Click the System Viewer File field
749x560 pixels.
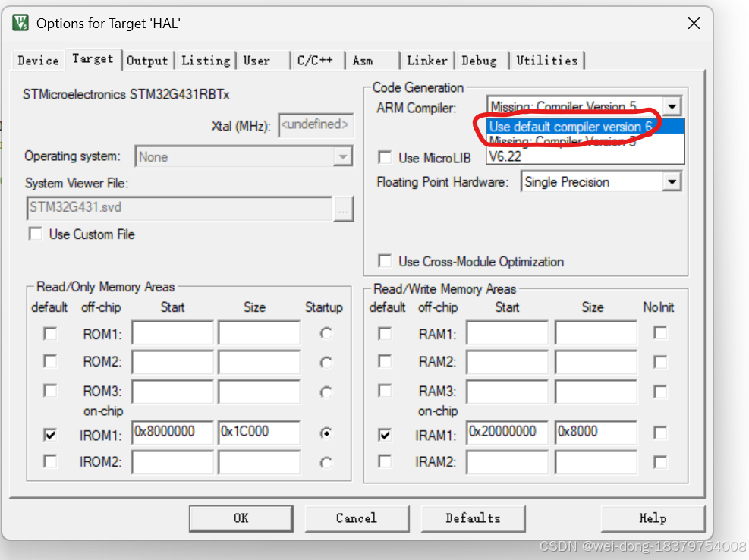pyautogui.click(x=179, y=208)
